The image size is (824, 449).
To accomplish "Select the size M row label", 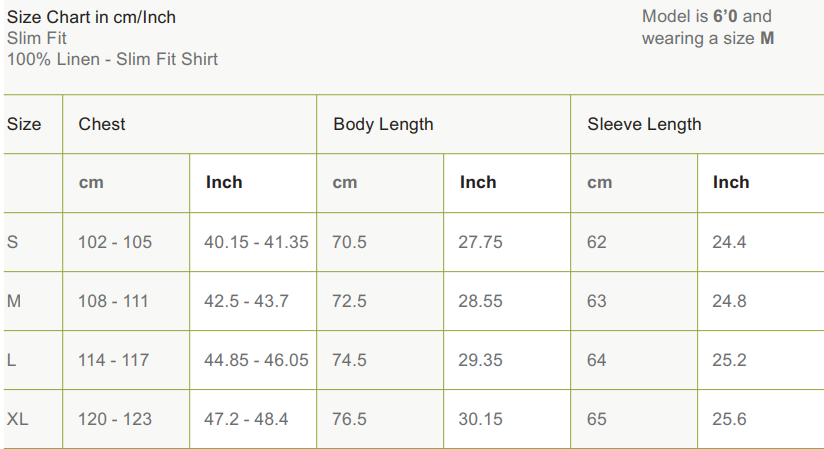I will pos(14,301).
